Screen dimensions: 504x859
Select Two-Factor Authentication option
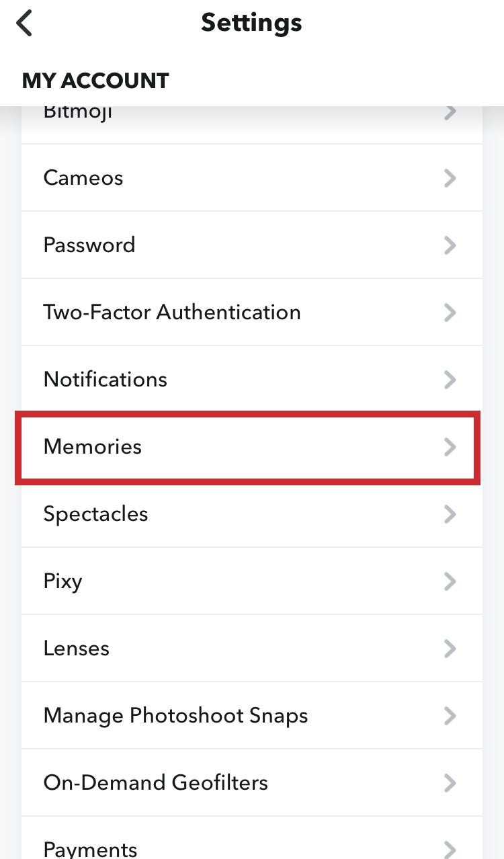[172, 313]
